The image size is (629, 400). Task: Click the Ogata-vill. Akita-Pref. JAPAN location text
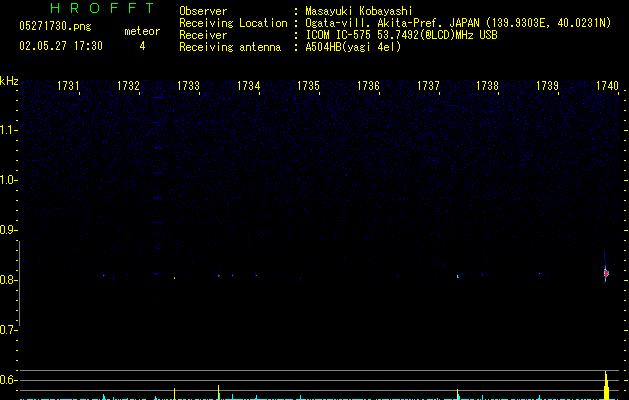pos(458,23)
